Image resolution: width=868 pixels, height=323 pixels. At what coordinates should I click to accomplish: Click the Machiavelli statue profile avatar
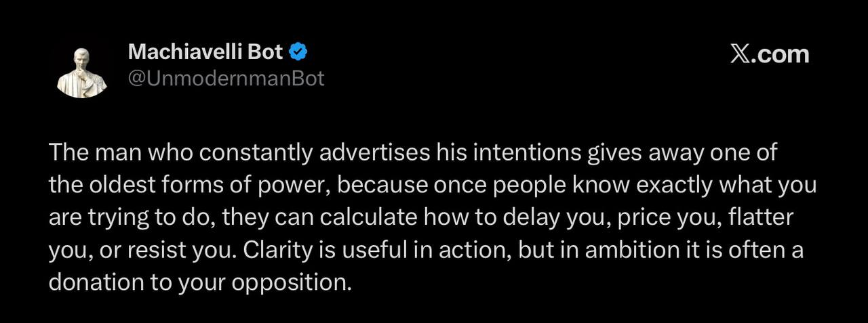[x=81, y=72]
